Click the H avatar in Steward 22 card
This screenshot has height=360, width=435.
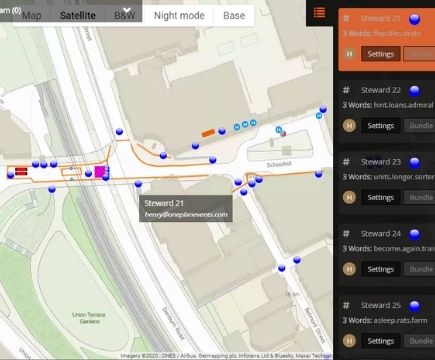(349, 125)
